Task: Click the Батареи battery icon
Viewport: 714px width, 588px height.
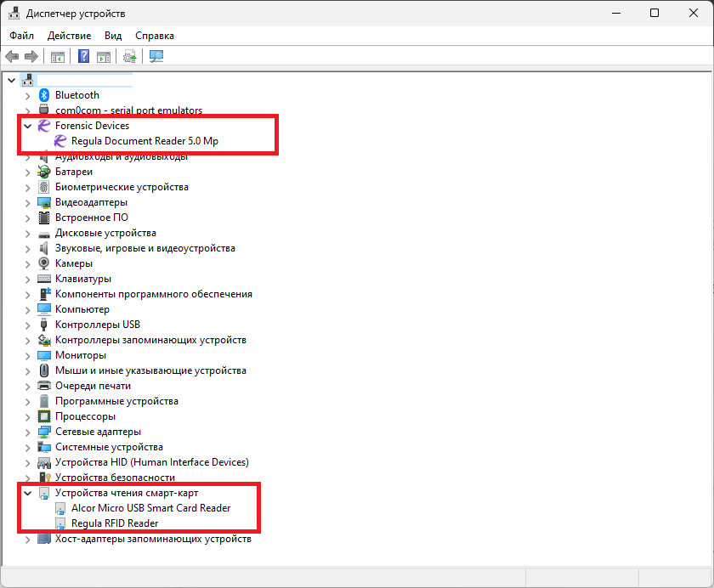Action: point(43,172)
